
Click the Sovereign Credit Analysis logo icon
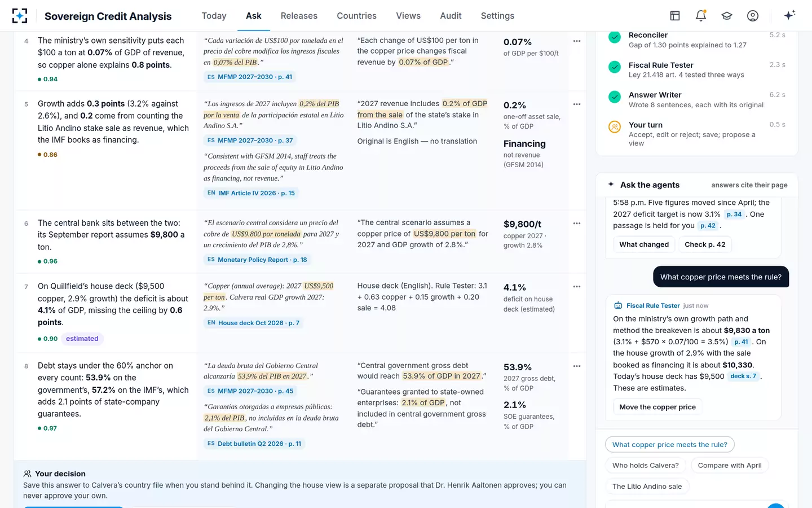click(20, 16)
